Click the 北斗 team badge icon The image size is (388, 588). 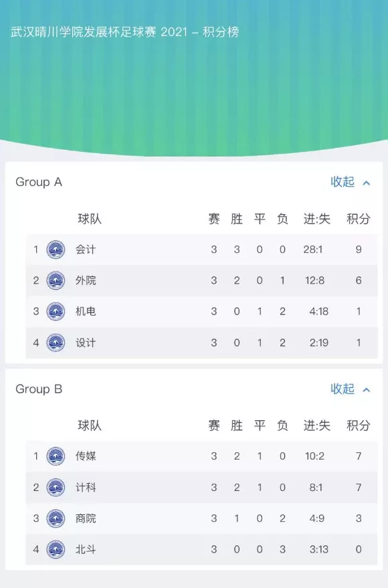(56, 549)
